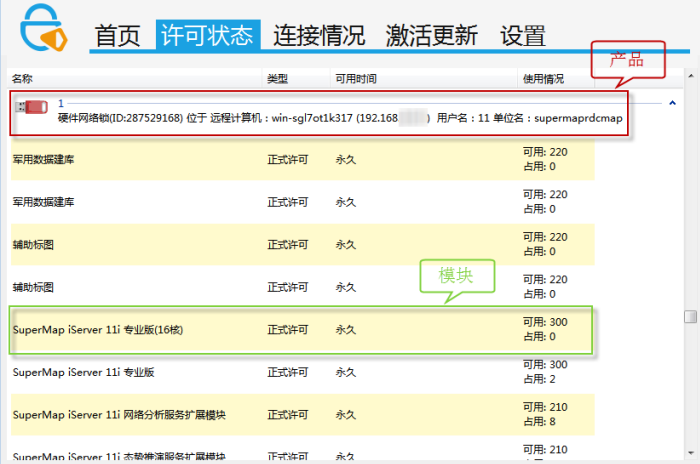This screenshot has height=464, width=700.
Task: Collapse the hardware lock group chevron
Action: pyautogui.click(x=672, y=103)
